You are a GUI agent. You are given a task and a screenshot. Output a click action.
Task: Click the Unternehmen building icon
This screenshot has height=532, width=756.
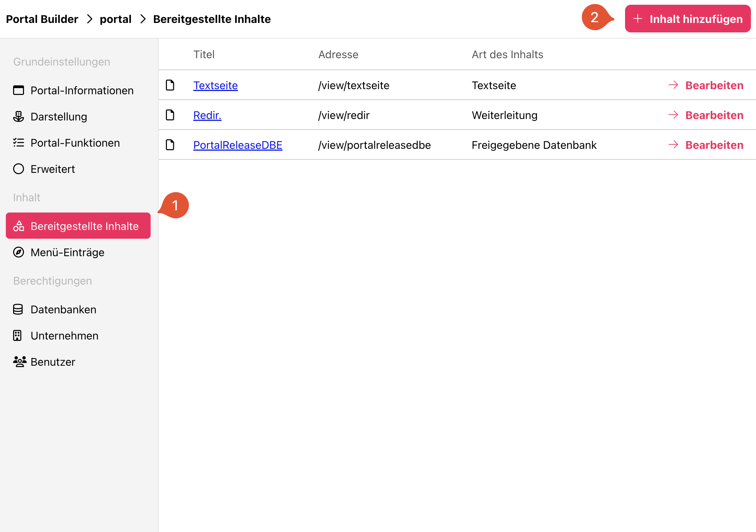click(x=17, y=336)
